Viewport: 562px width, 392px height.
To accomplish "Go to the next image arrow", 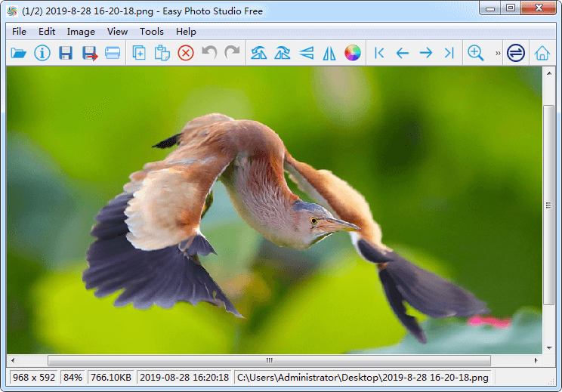I will 426,53.
